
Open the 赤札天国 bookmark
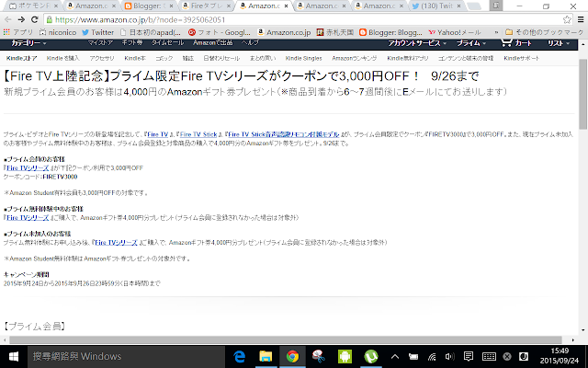click(x=334, y=32)
